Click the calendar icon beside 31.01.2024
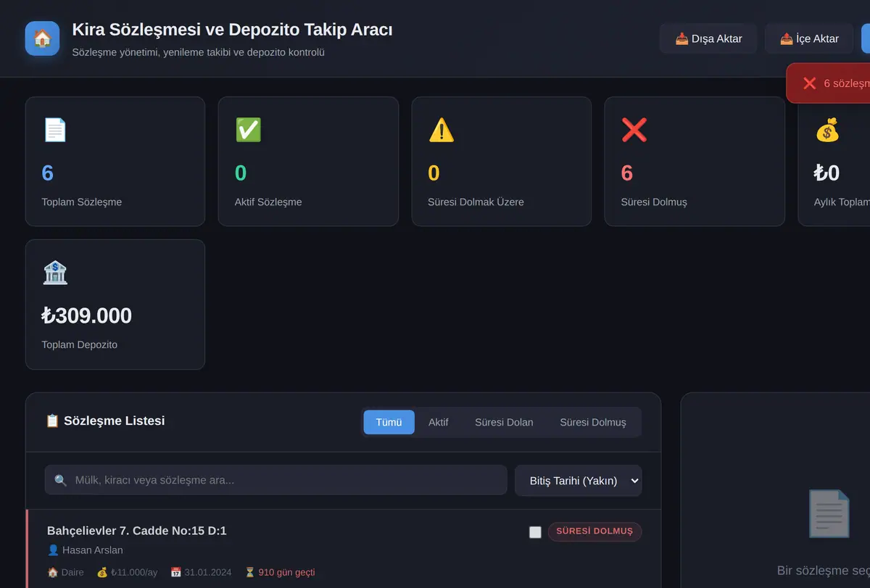The width and height of the screenshot is (870, 588). click(175, 572)
